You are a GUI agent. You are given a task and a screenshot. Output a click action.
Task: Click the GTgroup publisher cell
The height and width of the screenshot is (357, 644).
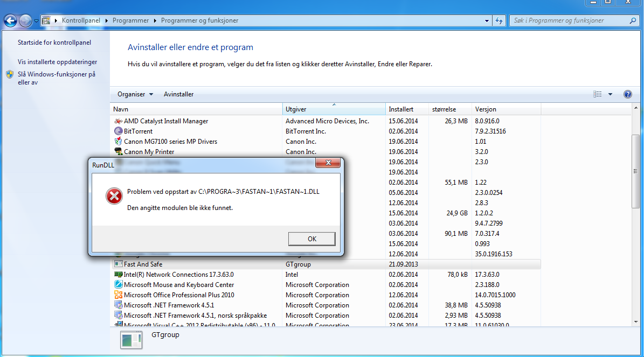pyautogui.click(x=298, y=264)
